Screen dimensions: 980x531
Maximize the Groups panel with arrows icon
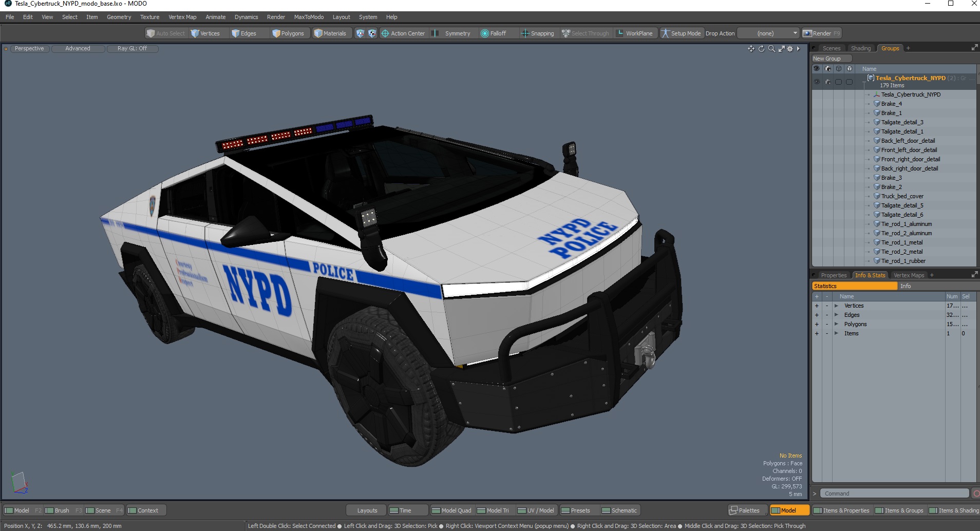974,48
